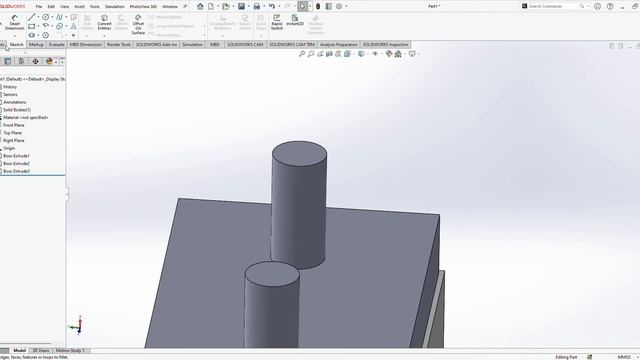Open the Edit menu
This screenshot has height=360, width=640.
pos(51,7)
